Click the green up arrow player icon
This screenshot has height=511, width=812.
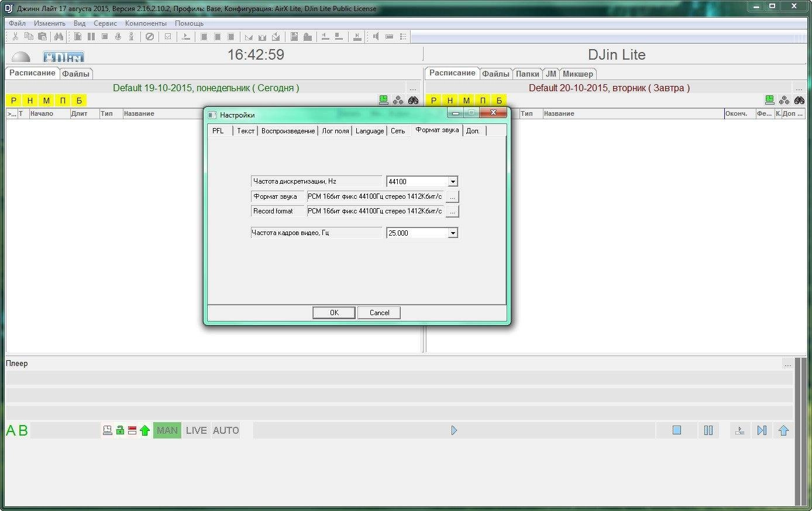point(145,430)
